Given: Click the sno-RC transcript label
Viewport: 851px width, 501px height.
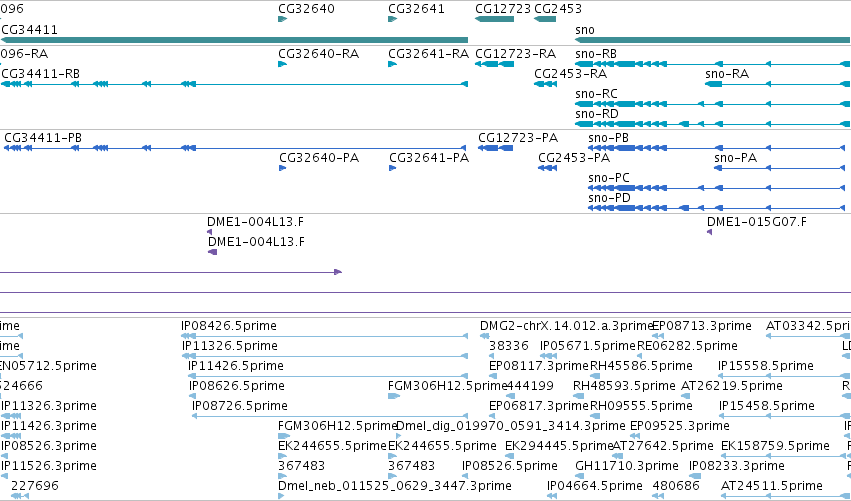Looking at the screenshot, I should (x=596, y=94).
